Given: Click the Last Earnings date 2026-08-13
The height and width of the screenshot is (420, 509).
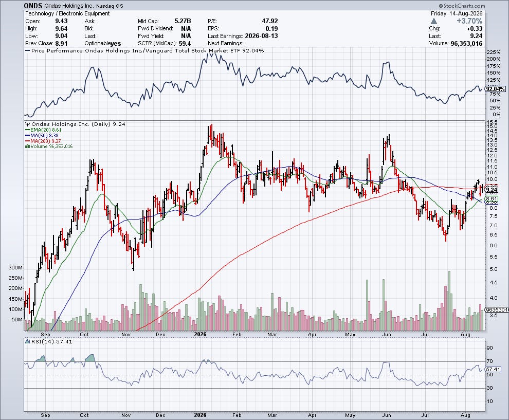Looking at the screenshot, I should (261, 36).
